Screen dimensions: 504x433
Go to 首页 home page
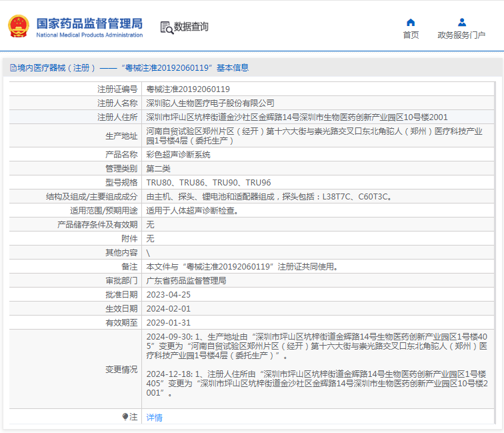click(x=411, y=35)
